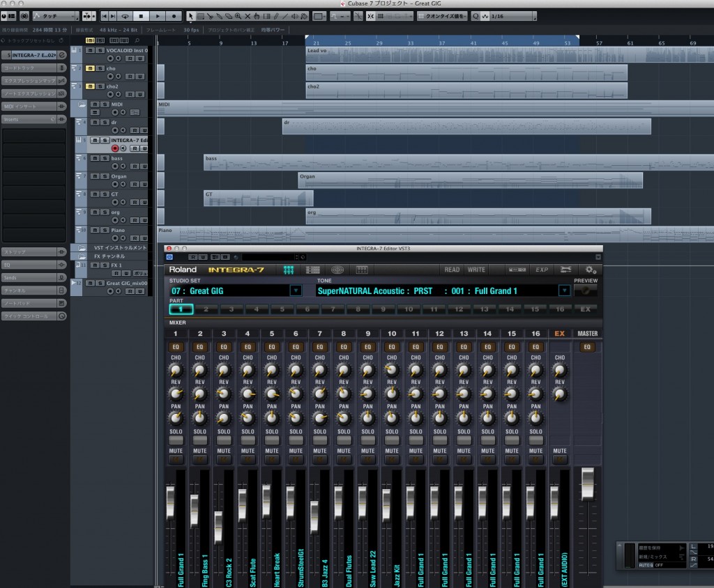Select PART 2 in INTEGRA-7
The height and width of the screenshot is (588, 714).
[206, 309]
